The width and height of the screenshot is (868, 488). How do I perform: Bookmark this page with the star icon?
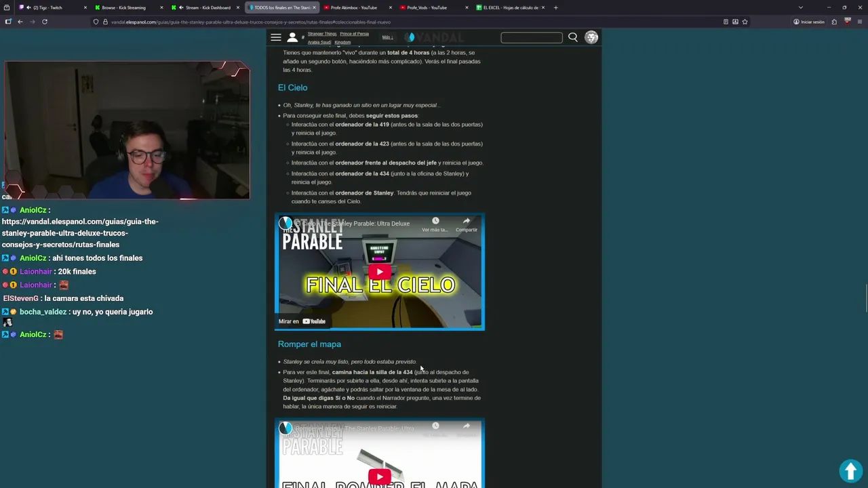pos(745,22)
